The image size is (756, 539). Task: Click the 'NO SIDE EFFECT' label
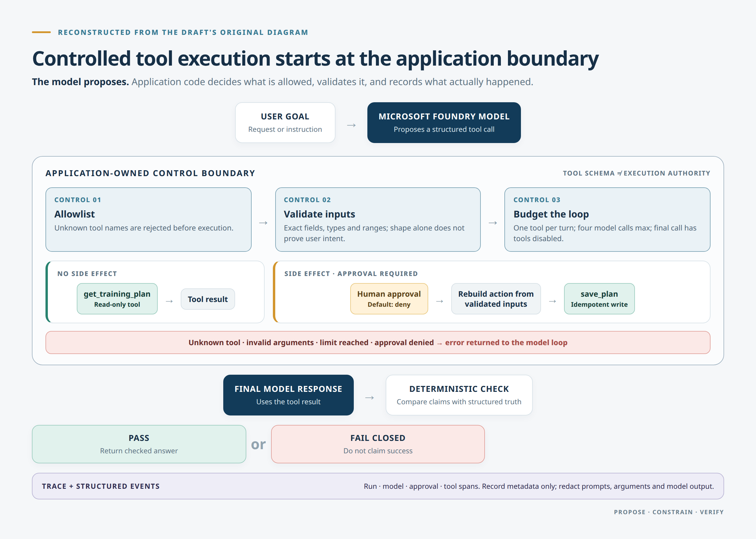87,273
